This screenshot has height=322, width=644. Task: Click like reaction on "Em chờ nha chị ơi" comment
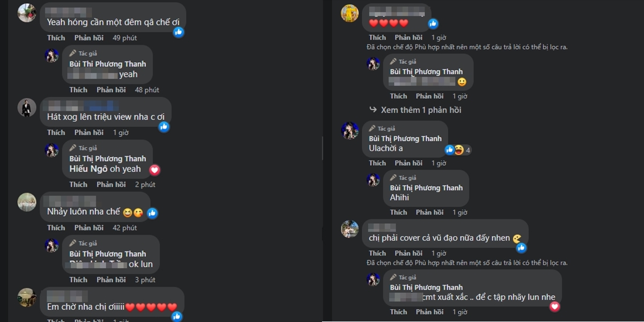176,316
